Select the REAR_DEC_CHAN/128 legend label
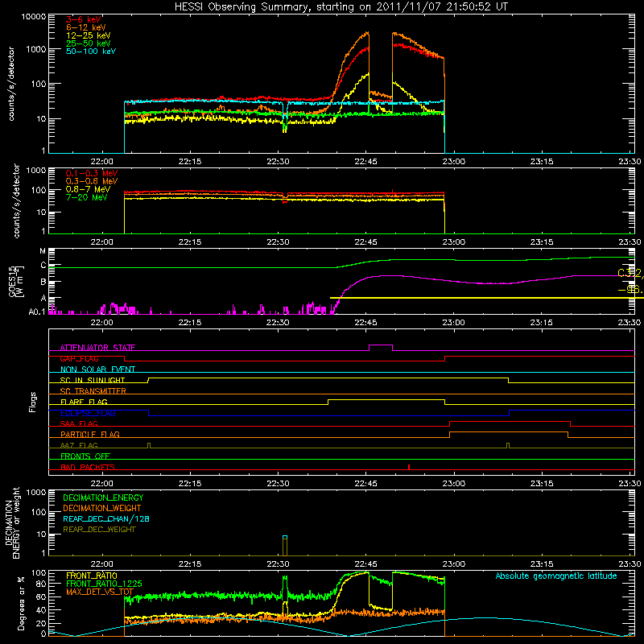The image size is (644, 644). coord(106,518)
